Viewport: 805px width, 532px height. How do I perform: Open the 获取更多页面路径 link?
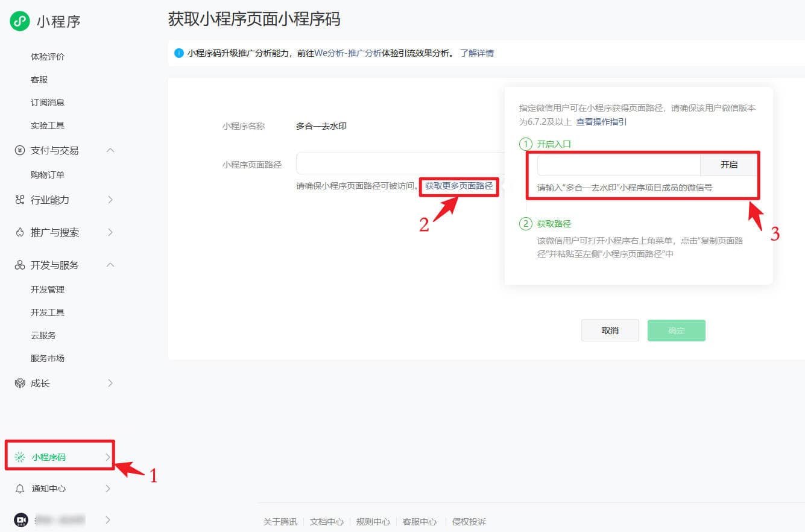coord(459,186)
